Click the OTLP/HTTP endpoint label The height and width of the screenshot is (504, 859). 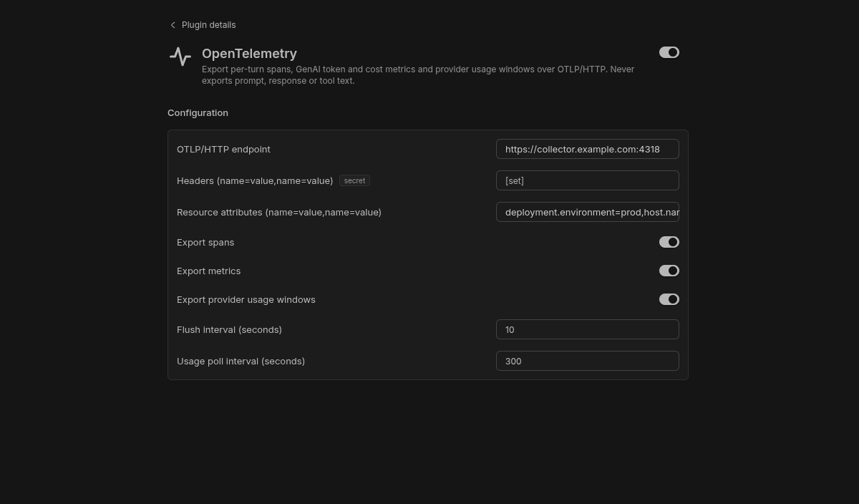[223, 149]
